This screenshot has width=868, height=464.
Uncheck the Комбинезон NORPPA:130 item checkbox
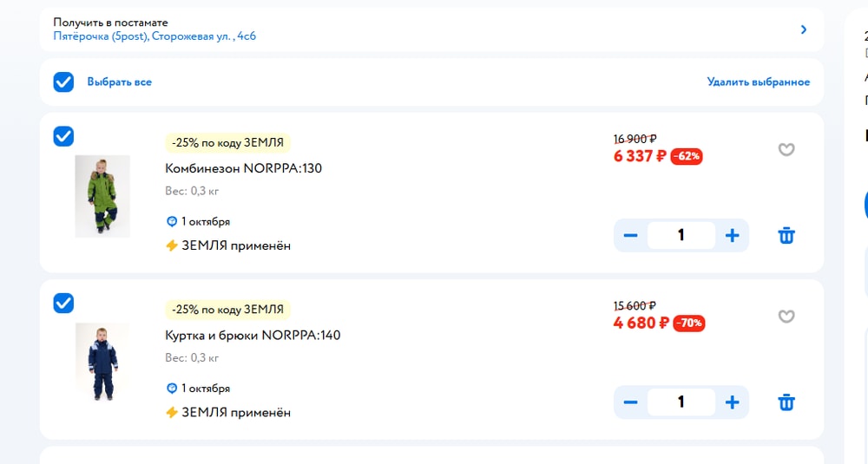coord(63,136)
